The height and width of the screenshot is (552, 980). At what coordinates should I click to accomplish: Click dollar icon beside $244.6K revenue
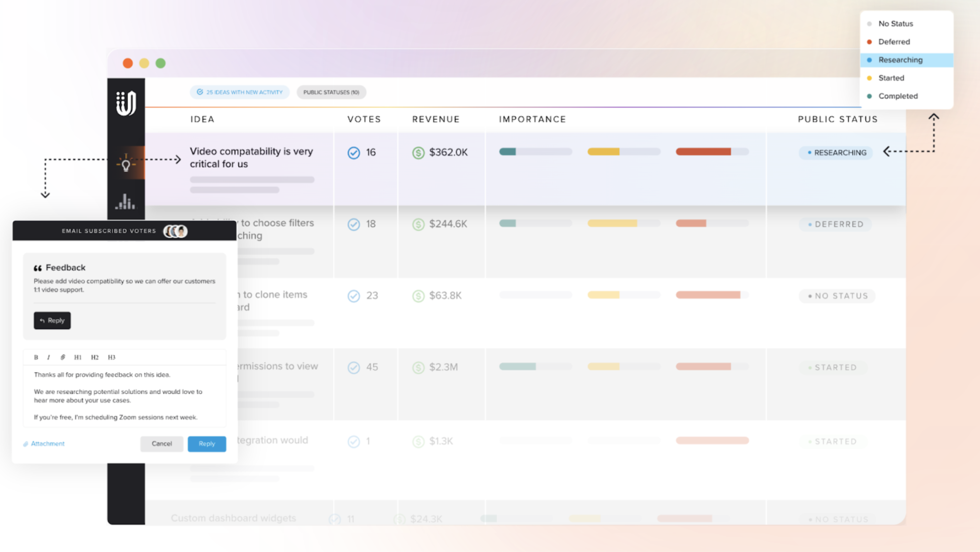tap(418, 225)
